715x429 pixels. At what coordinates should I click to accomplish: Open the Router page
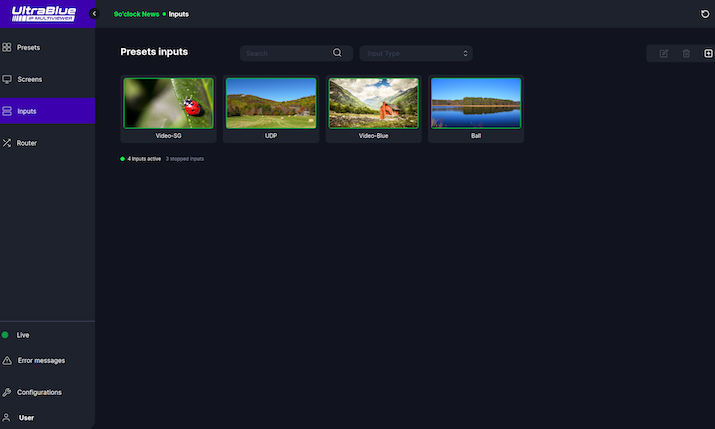coord(27,143)
